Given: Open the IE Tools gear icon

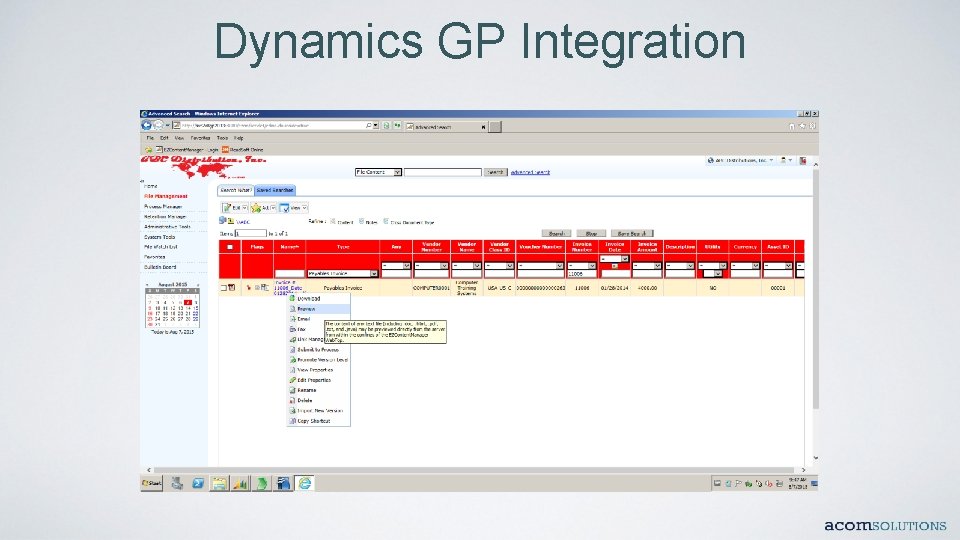Looking at the screenshot, I should coord(812,126).
